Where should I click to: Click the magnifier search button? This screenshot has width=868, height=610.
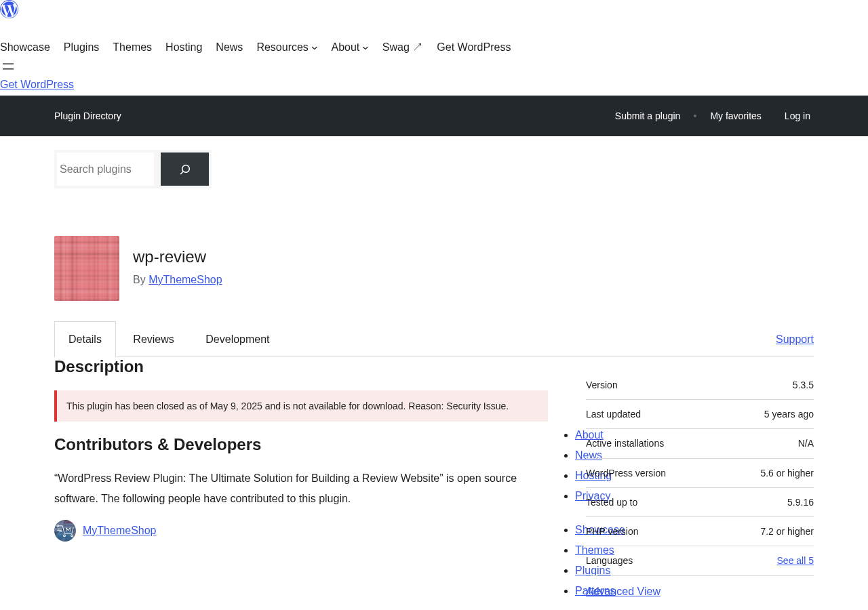(x=184, y=169)
